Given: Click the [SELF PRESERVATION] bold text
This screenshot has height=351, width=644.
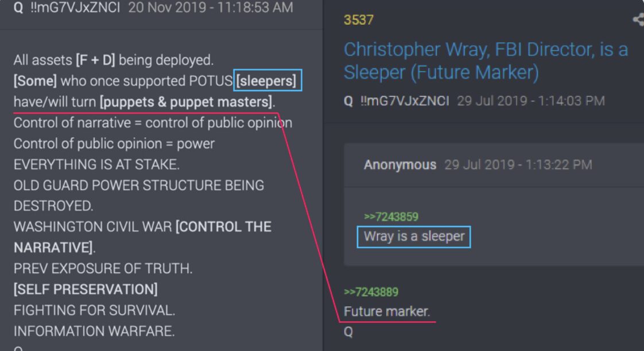Looking at the screenshot, I should [86, 289].
